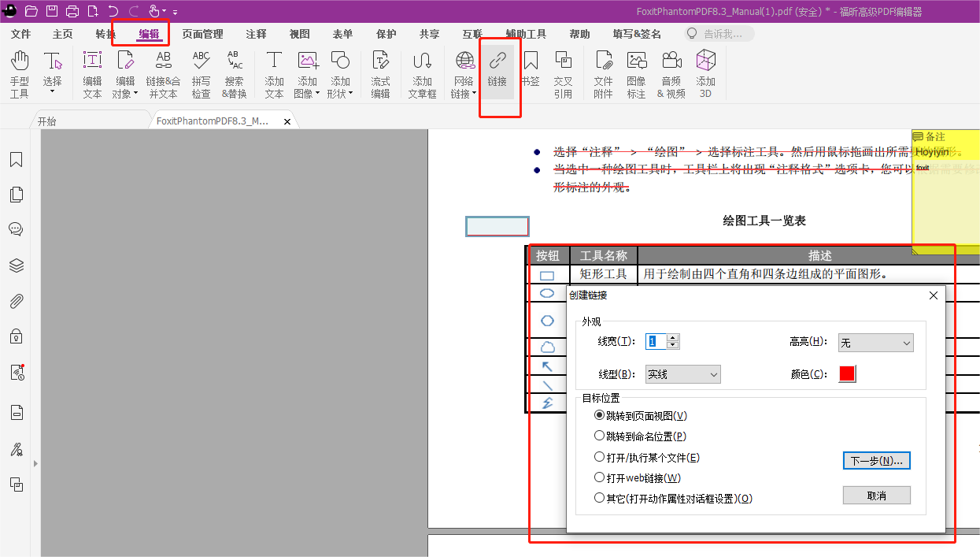Open the 页面管理 ribbon tab
Screen dimensions: 980x557
tap(201, 34)
